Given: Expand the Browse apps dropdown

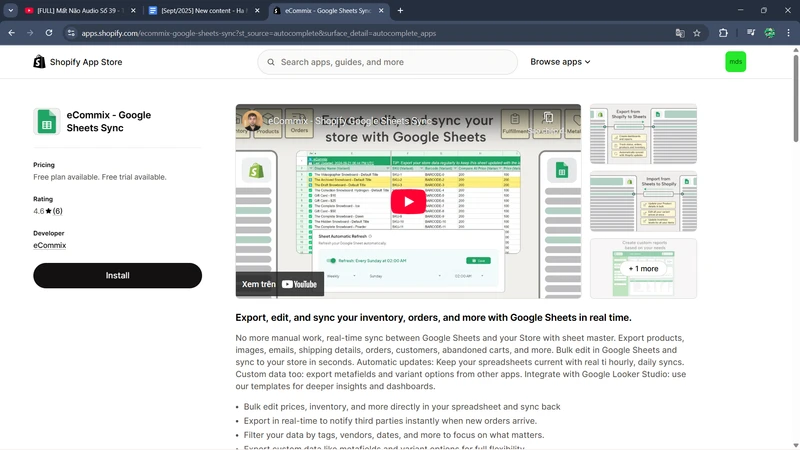Looking at the screenshot, I should [560, 62].
